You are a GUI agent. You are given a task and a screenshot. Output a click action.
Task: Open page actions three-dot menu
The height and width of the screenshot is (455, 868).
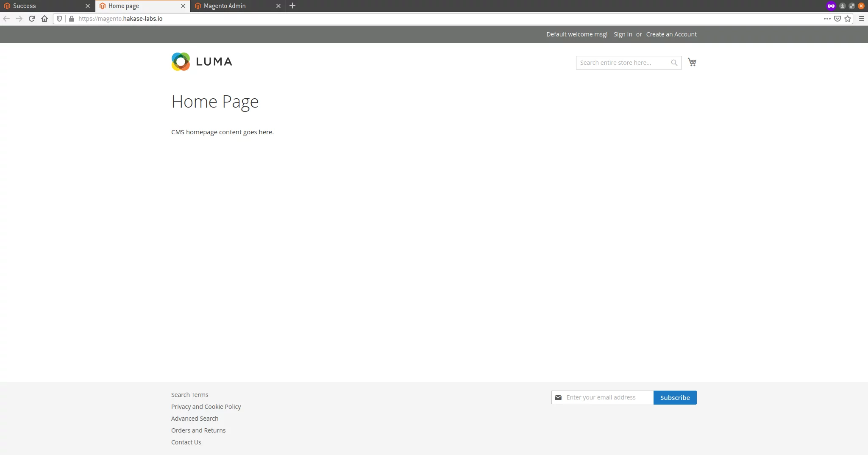(x=827, y=19)
